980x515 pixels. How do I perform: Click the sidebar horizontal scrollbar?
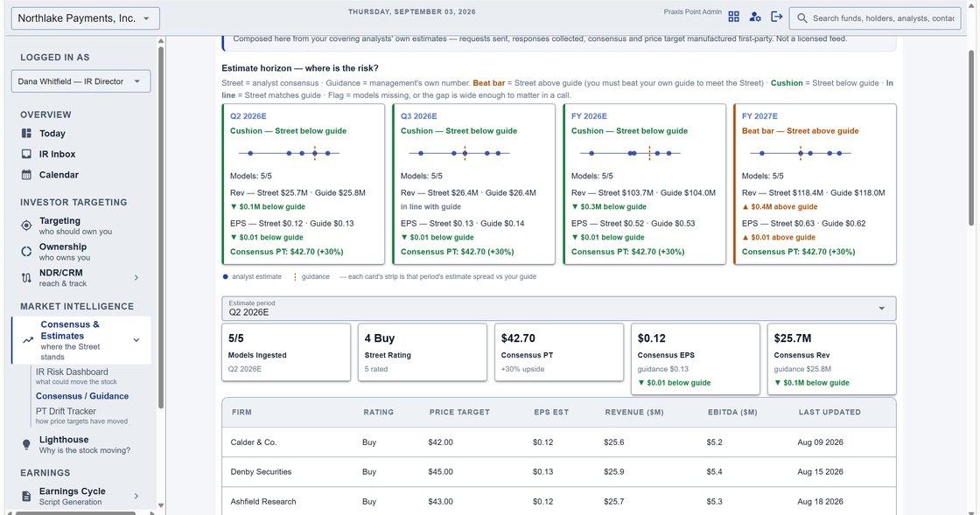coord(75,513)
